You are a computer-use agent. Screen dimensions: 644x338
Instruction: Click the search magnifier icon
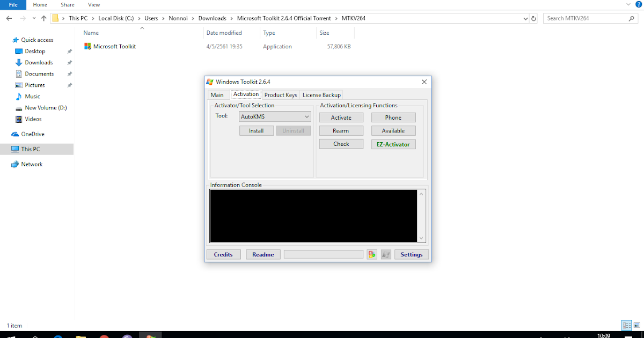click(632, 18)
